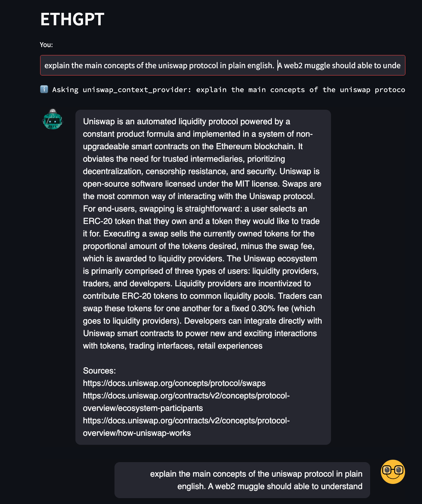Place the cursor in the question text box
The image size is (422, 504).
(222, 65)
